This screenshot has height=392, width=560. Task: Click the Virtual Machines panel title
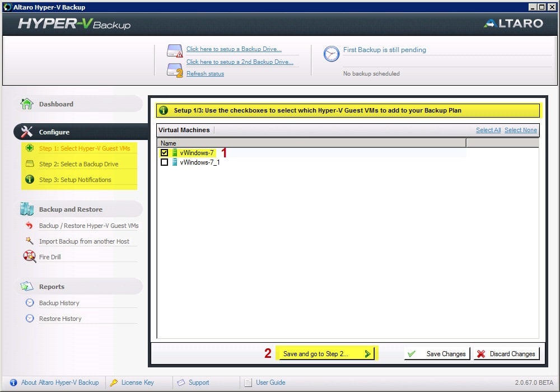[184, 130]
